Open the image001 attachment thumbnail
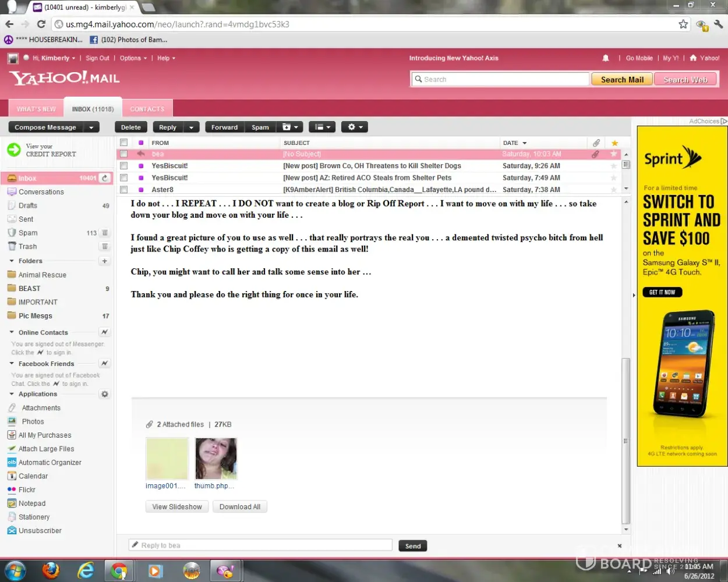The image size is (728, 582). pos(167,459)
